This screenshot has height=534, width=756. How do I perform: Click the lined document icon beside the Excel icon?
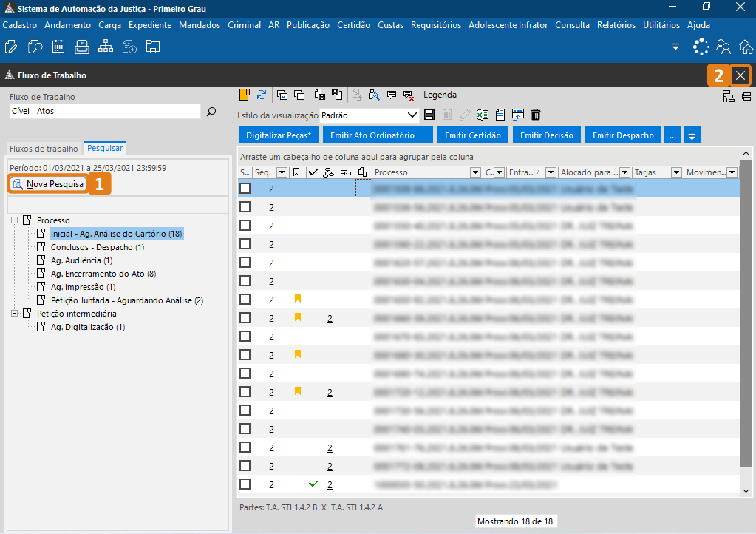(x=500, y=115)
